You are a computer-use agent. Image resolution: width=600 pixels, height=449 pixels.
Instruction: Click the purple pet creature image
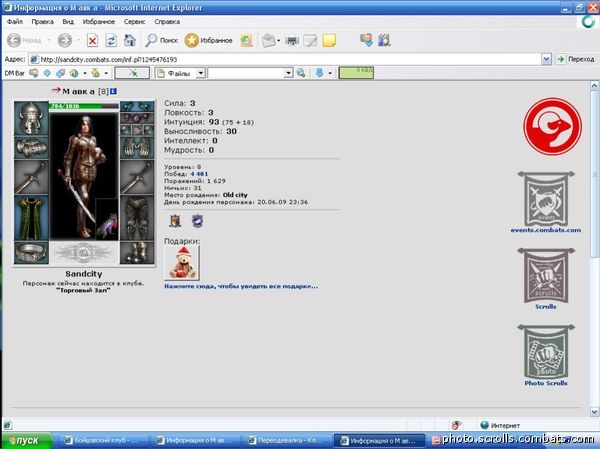pyautogui.click(x=107, y=220)
